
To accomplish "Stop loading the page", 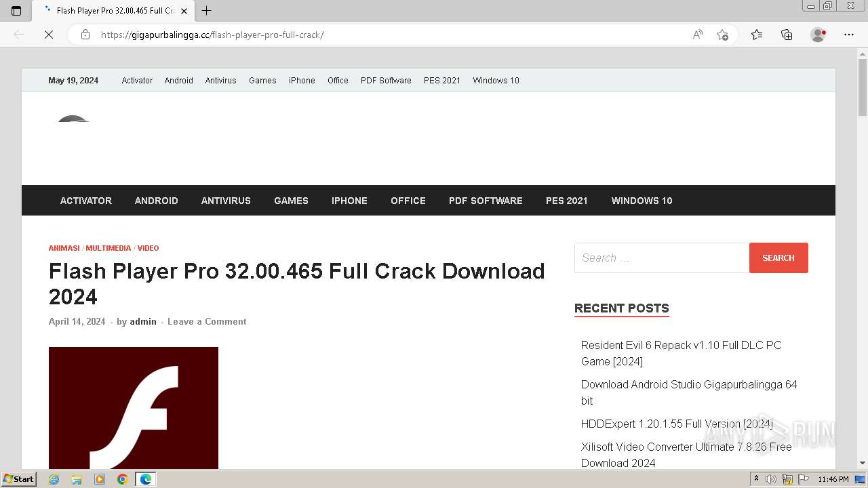I will point(49,35).
